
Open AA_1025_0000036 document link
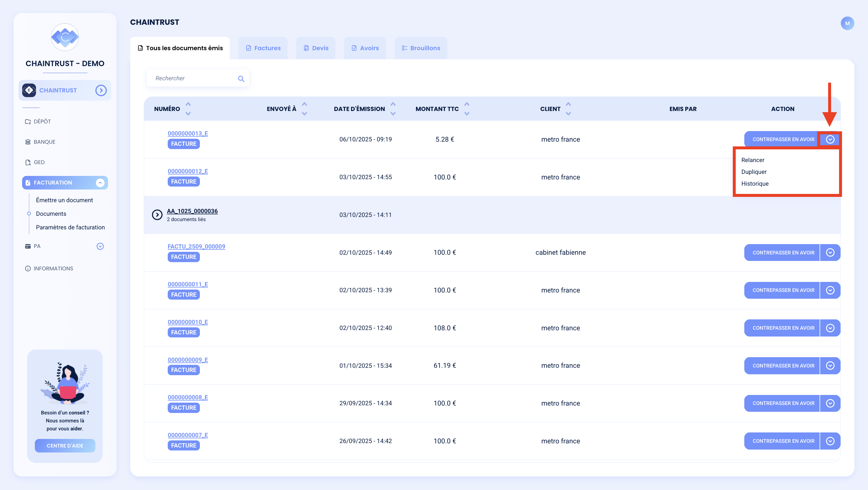point(192,211)
